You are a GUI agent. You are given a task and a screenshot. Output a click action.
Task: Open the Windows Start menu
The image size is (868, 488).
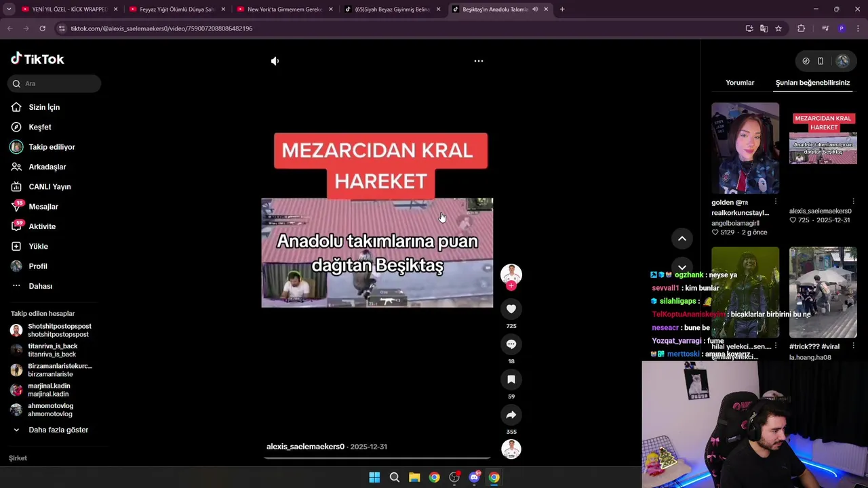pos(374,478)
